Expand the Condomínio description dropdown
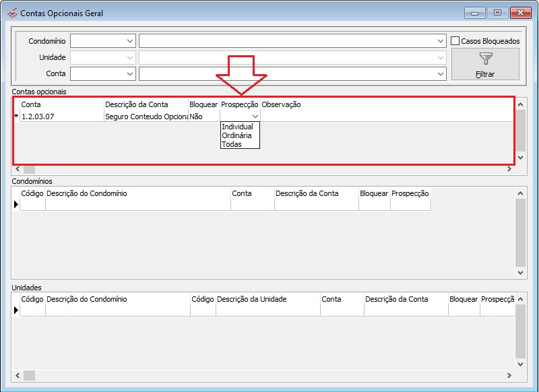This screenshot has width=539, height=392. [x=441, y=41]
